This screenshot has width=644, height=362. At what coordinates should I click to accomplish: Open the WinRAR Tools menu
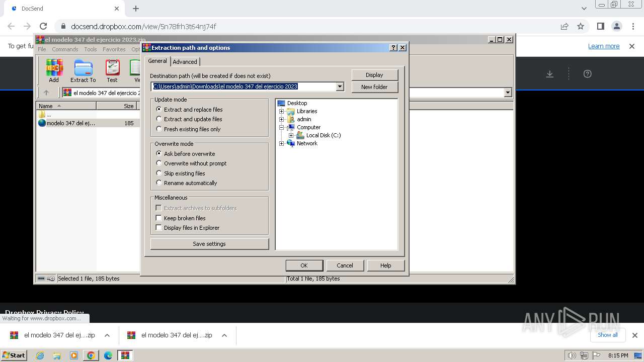(91, 49)
